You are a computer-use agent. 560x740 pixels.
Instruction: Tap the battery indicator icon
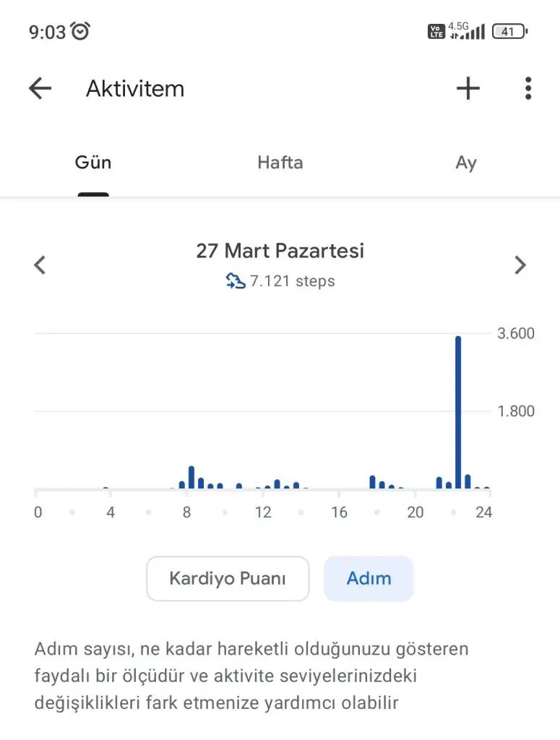[509, 31]
